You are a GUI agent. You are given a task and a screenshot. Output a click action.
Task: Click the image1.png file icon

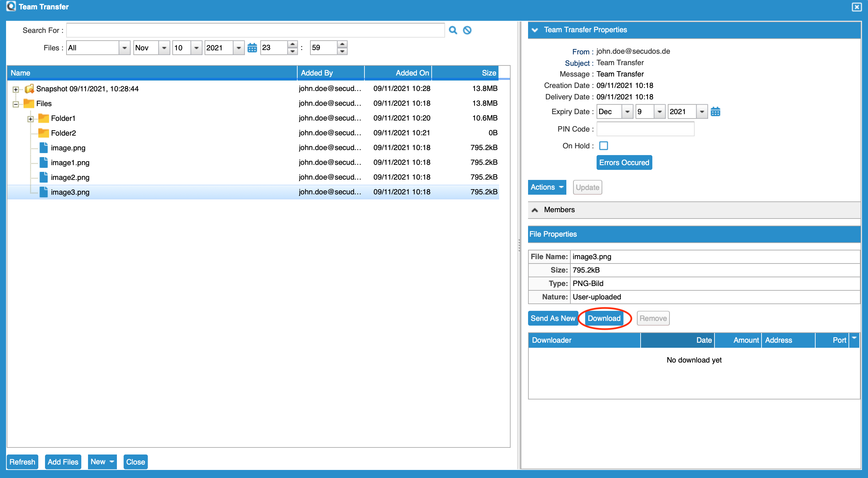(x=43, y=162)
